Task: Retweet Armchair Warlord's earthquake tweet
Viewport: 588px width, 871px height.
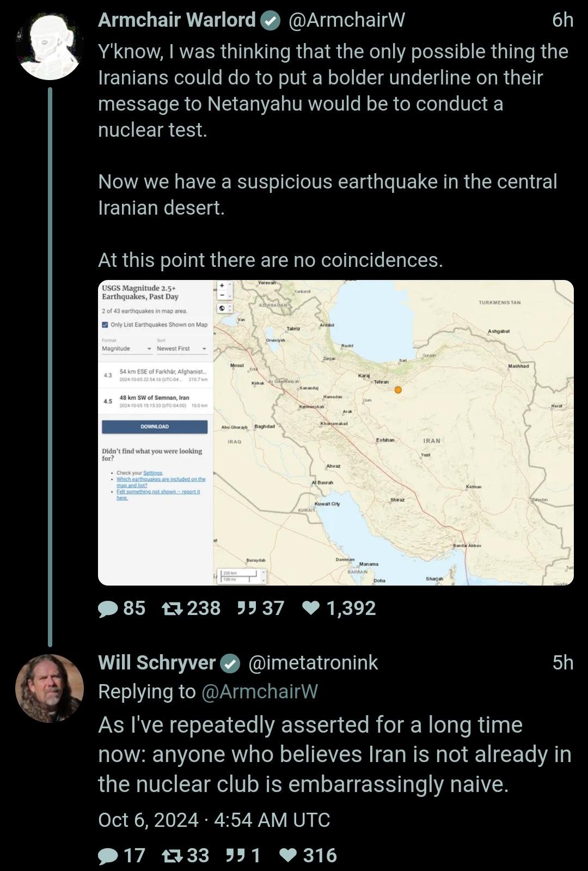Action: [173, 608]
